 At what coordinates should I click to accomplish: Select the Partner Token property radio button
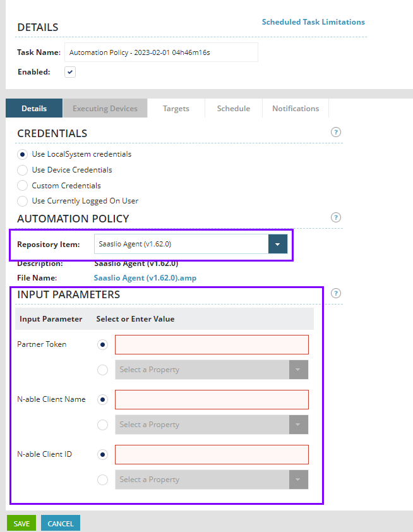[x=102, y=370]
